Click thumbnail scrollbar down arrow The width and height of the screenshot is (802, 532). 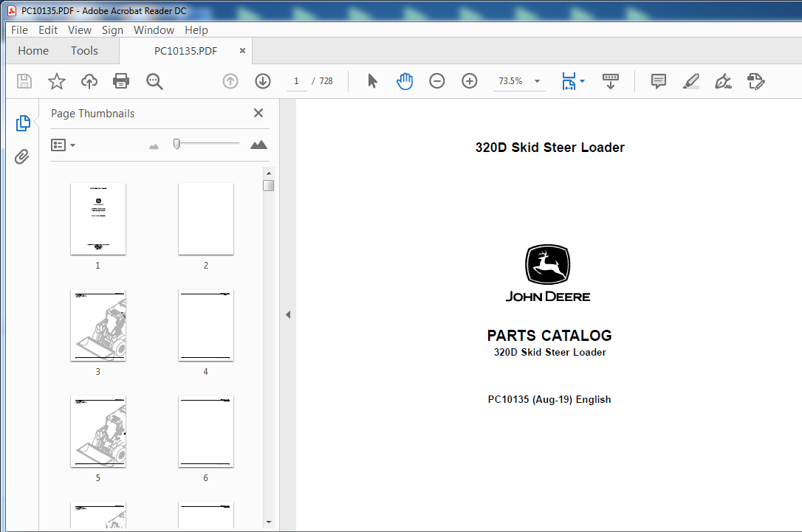click(269, 522)
